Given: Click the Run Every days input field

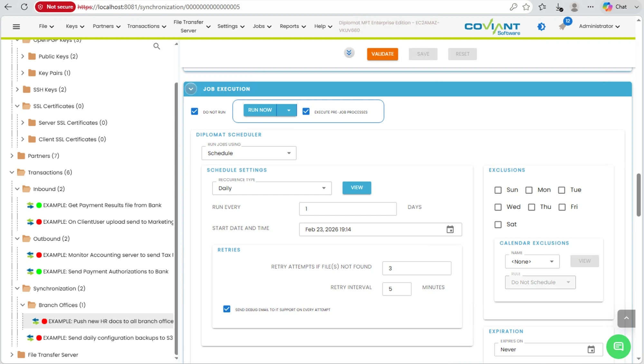Looking at the screenshot, I should point(348,209).
